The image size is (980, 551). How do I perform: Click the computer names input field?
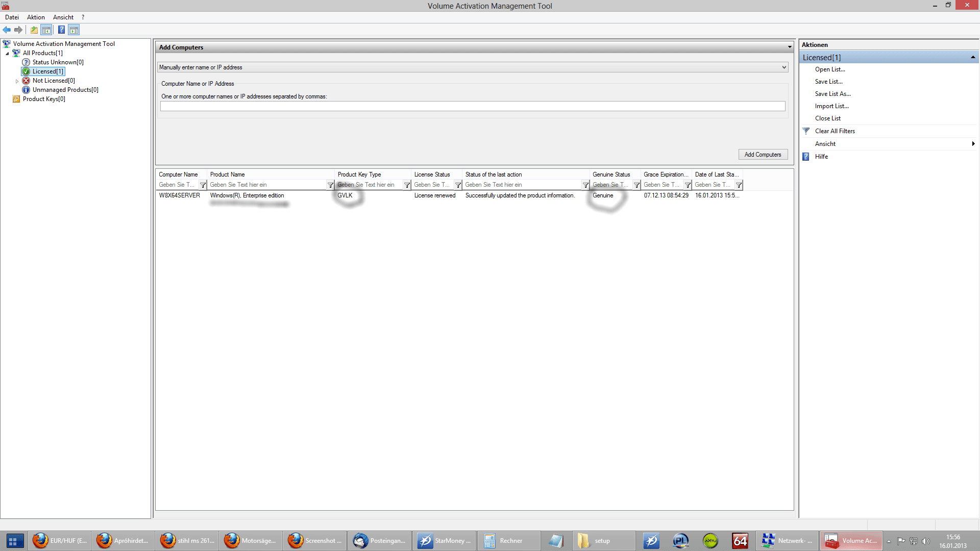coord(472,106)
